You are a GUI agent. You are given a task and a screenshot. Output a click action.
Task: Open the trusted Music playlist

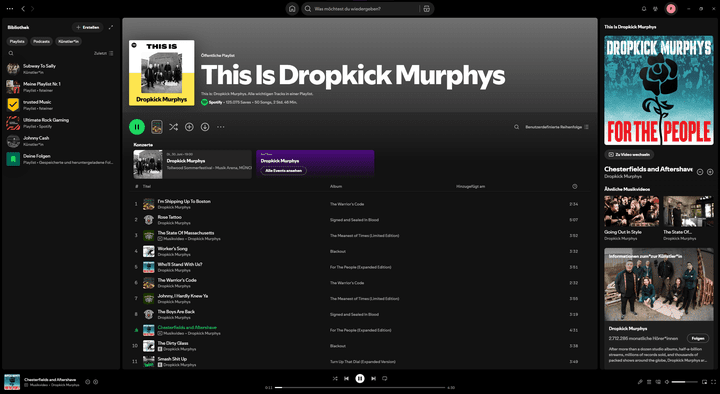[61, 105]
